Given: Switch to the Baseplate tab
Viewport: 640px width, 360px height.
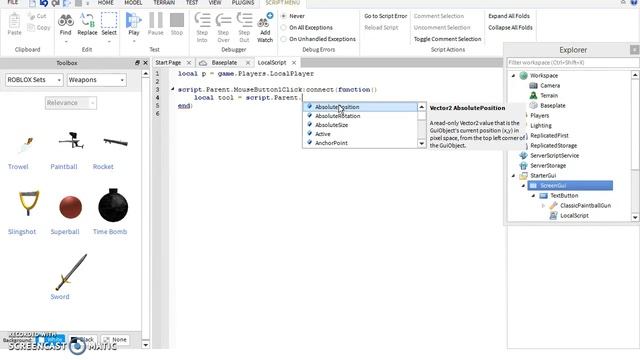Looking at the screenshot, I should 224,62.
